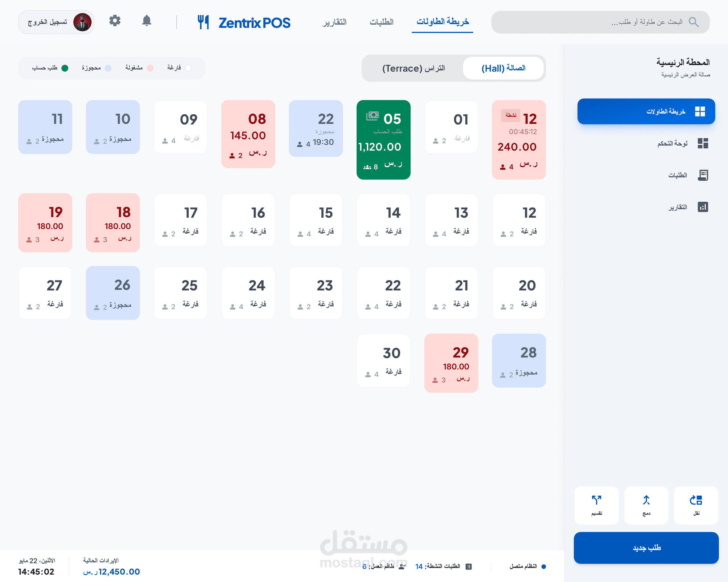Switch to the التراس (Terrace) tab
Image resolution: width=728 pixels, height=582 pixels.
click(x=413, y=68)
